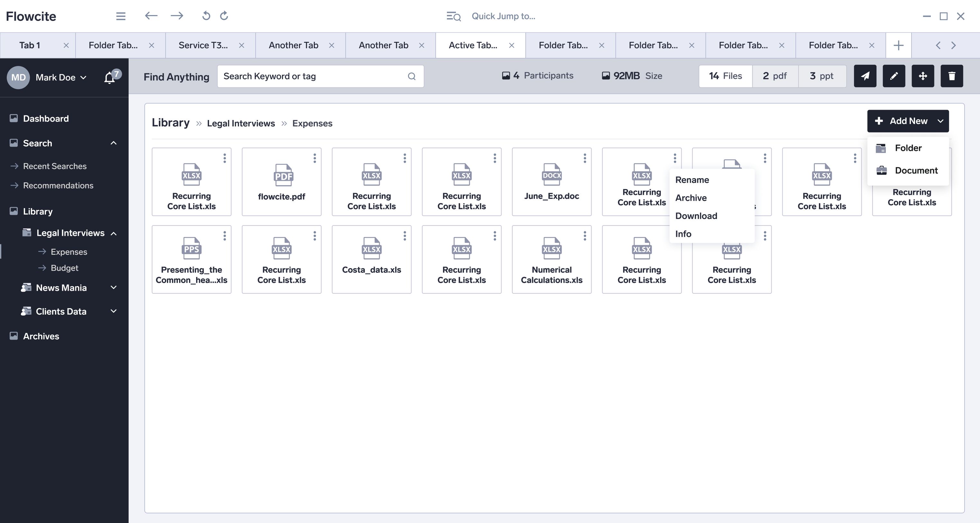Viewport: 980px width, 523px height.
Task: Expand the Clients Data folder
Action: click(113, 311)
